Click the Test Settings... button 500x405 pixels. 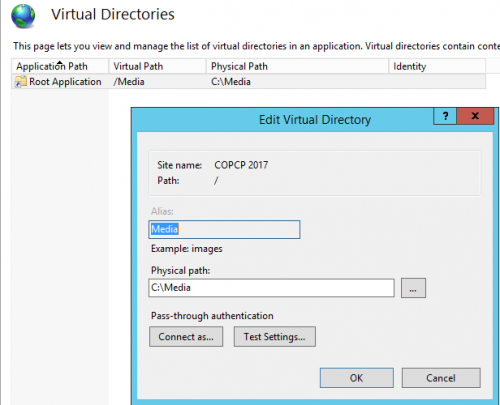(275, 337)
